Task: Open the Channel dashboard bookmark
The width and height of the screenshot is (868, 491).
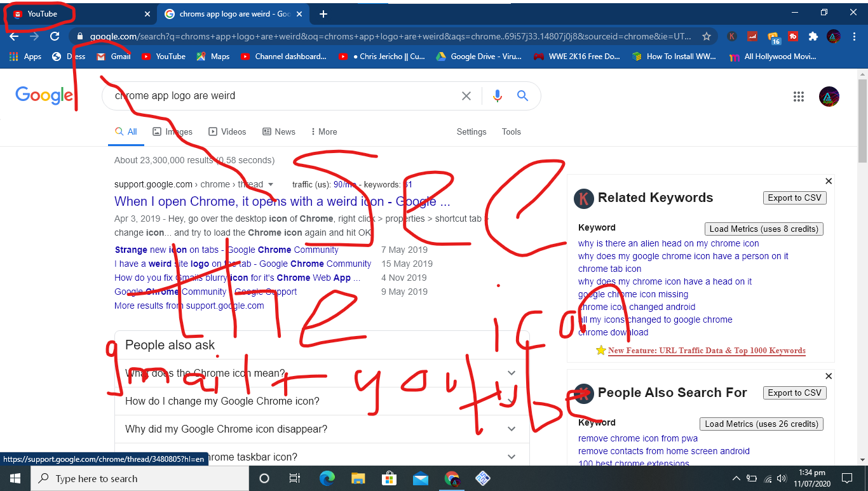Action: (x=283, y=57)
